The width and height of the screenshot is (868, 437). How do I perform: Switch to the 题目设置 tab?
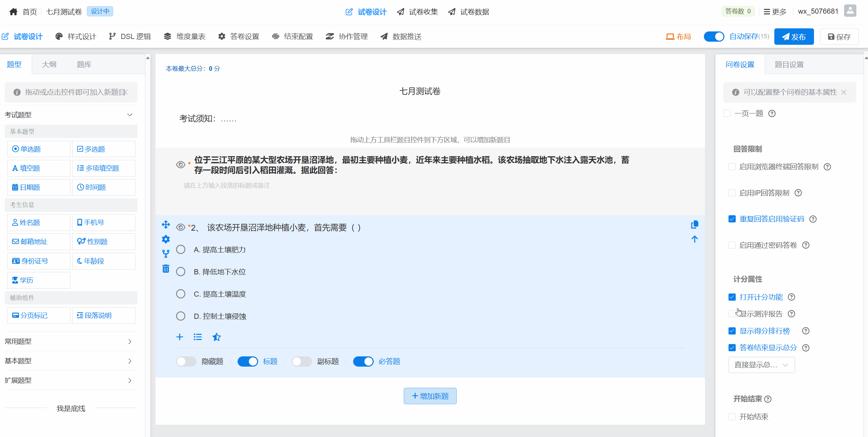(789, 65)
